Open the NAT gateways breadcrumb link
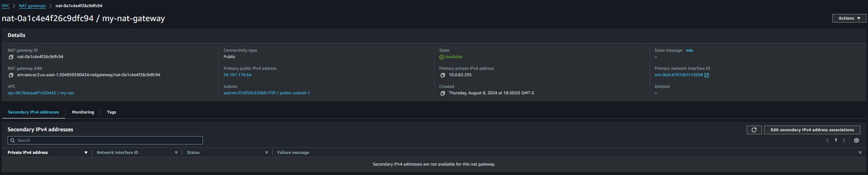This screenshot has height=175, width=868. pyautogui.click(x=32, y=6)
